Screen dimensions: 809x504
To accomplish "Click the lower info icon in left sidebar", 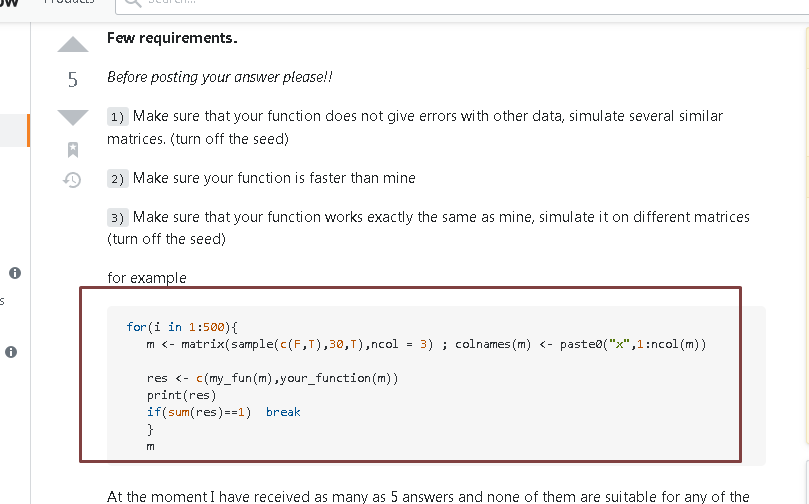I will click(11, 352).
